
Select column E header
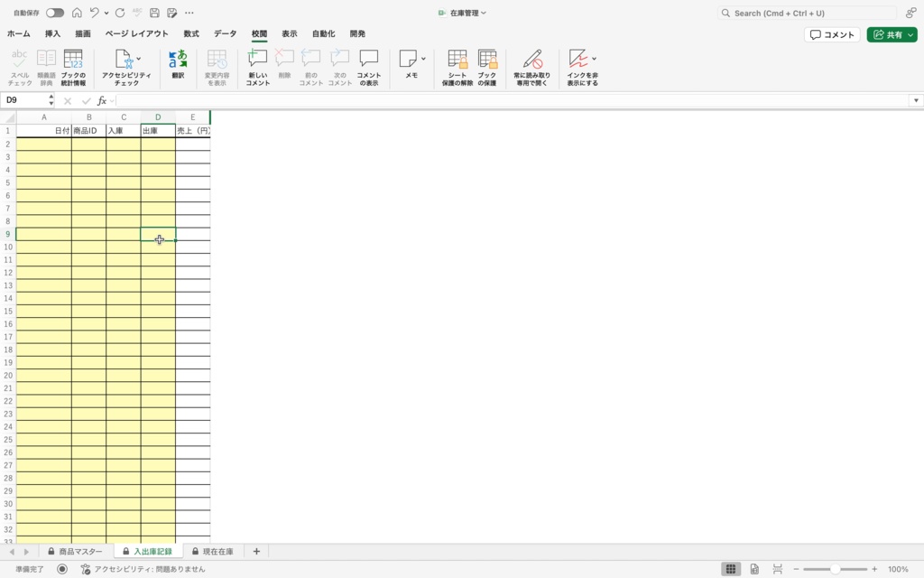[193, 117]
